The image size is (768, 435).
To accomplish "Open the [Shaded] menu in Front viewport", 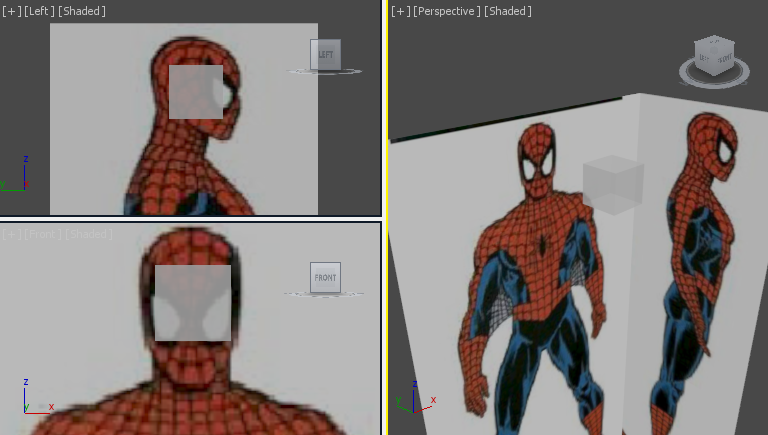I will [x=89, y=234].
